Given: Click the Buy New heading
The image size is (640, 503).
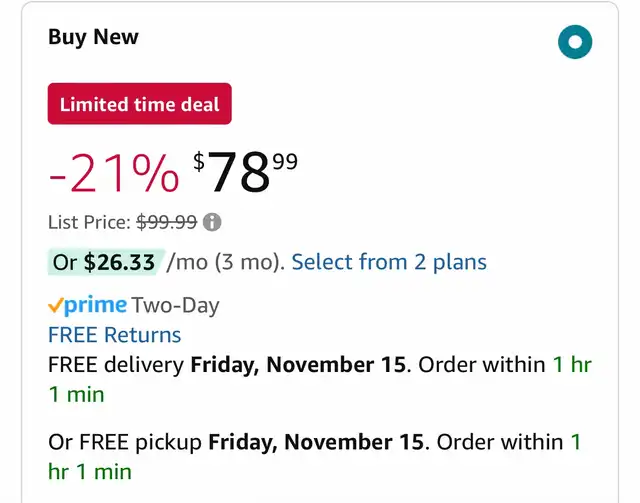Looking at the screenshot, I should [x=93, y=37].
